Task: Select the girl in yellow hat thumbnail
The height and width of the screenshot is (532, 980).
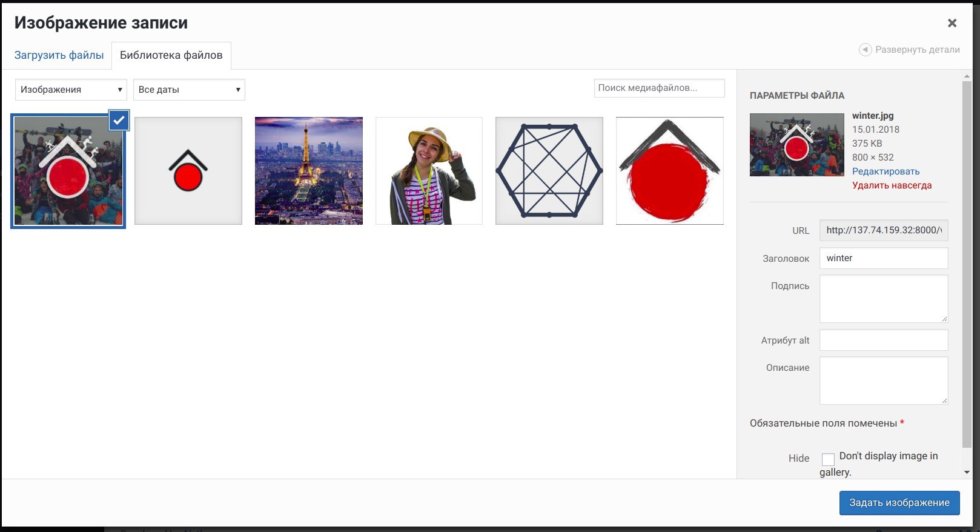Action: 429,171
